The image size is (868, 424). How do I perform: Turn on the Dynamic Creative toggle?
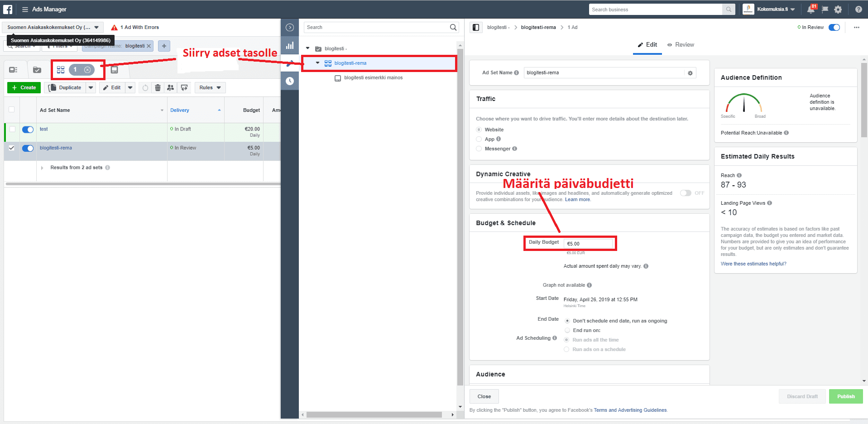pyautogui.click(x=686, y=193)
